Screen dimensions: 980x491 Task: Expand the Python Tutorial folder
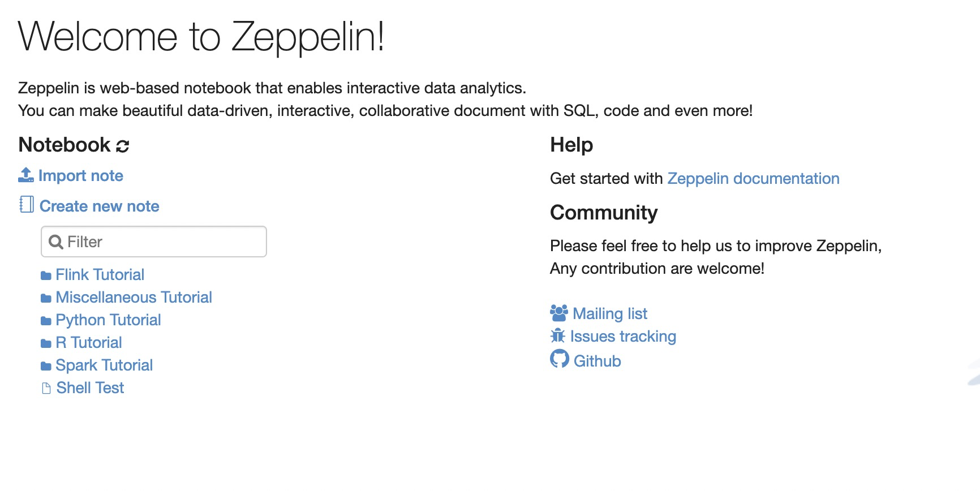[x=108, y=320]
